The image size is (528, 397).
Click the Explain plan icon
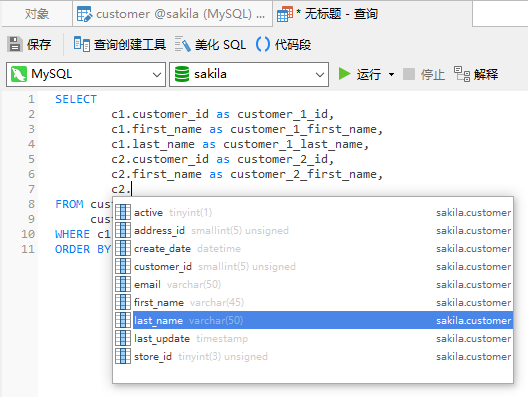[x=462, y=74]
